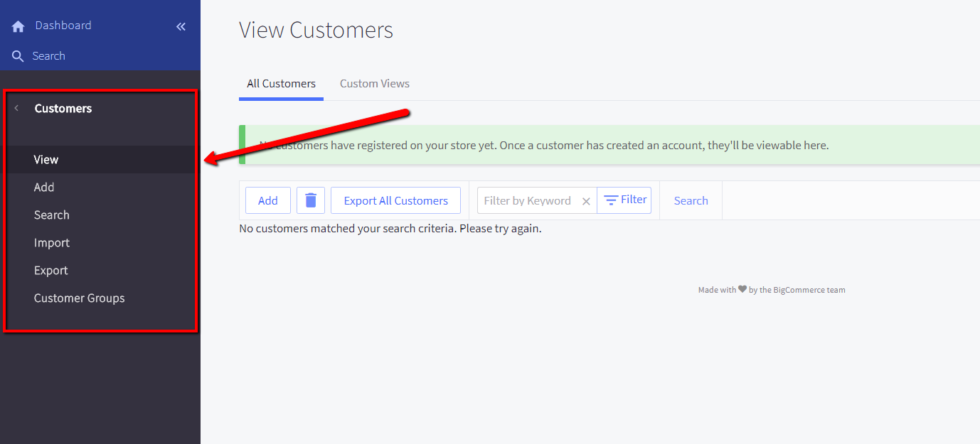Run a search with the Search link
The width and height of the screenshot is (980, 444).
(690, 200)
